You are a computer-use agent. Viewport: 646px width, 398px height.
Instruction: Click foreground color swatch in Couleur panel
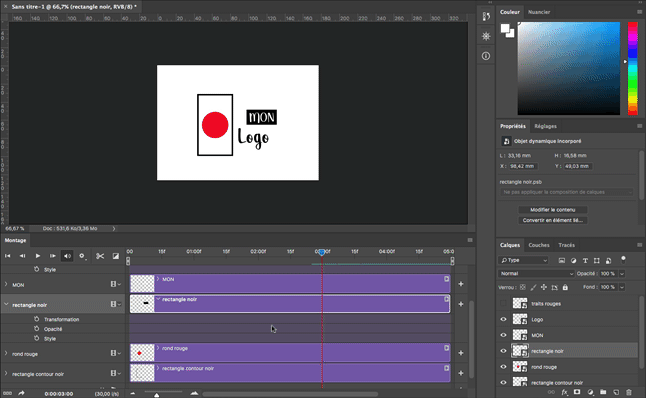coord(505,28)
